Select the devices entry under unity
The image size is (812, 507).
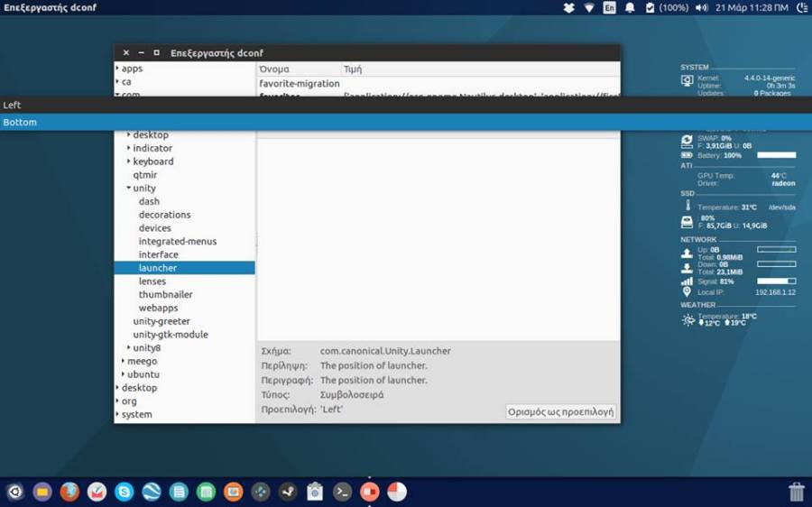click(155, 228)
